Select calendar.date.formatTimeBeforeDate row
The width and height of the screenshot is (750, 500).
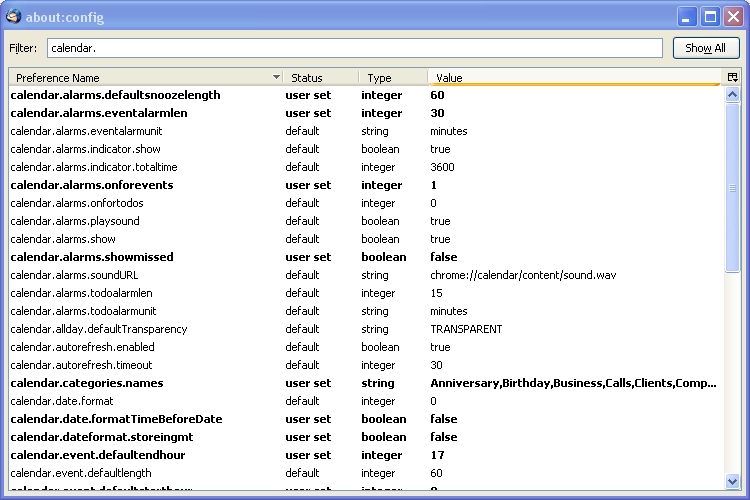tap(116, 419)
